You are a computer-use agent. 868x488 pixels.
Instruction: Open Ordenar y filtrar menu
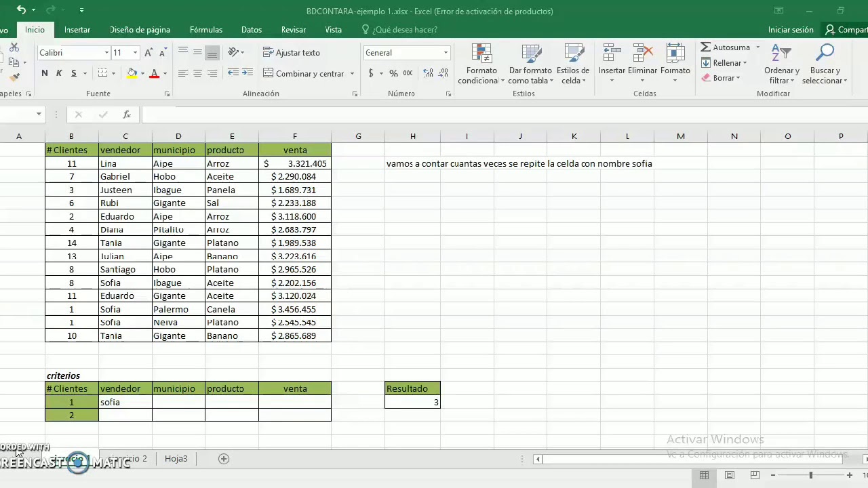[x=782, y=64]
